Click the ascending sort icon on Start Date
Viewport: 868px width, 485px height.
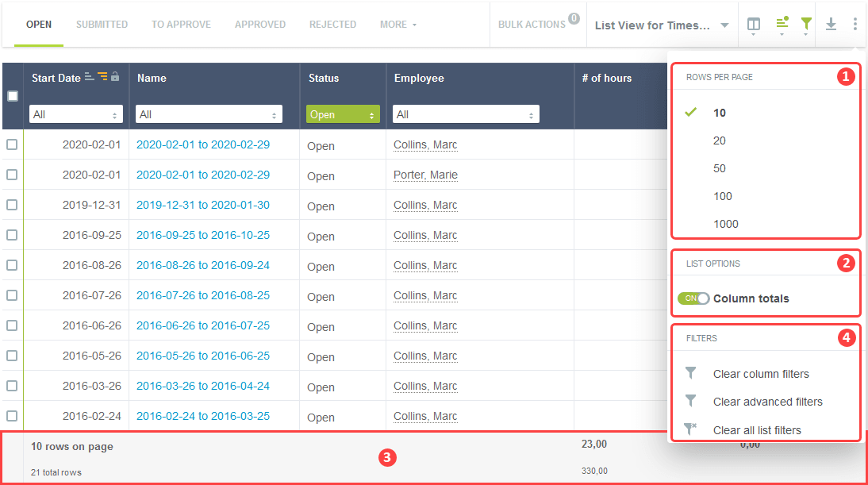point(89,77)
